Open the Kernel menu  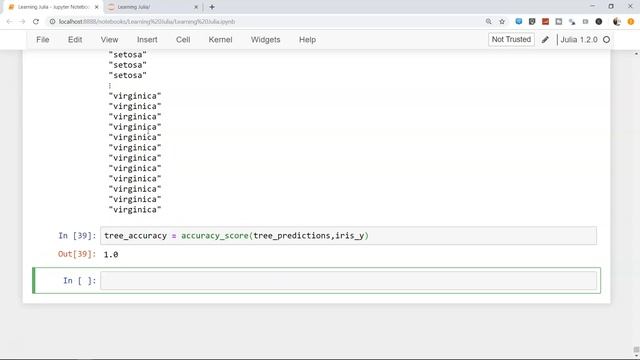click(220, 40)
